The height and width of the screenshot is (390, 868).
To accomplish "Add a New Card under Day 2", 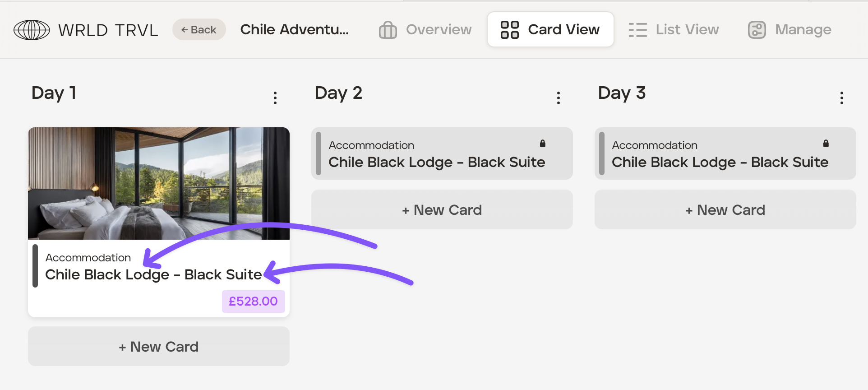I will point(442,210).
